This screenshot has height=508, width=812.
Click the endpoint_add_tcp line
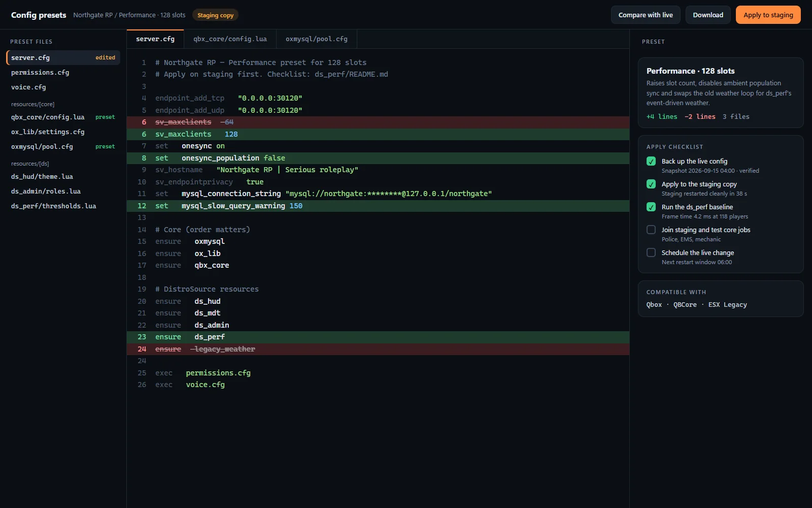(x=378, y=98)
